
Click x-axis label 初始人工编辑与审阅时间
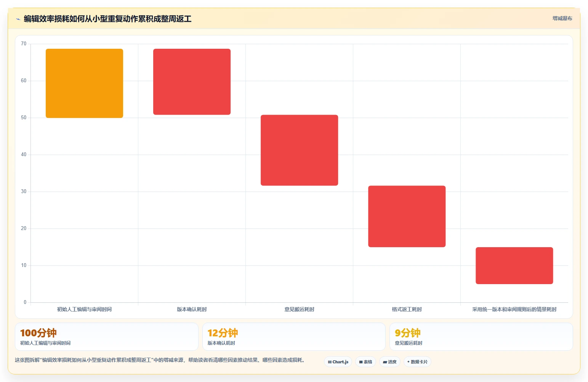coord(84,309)
